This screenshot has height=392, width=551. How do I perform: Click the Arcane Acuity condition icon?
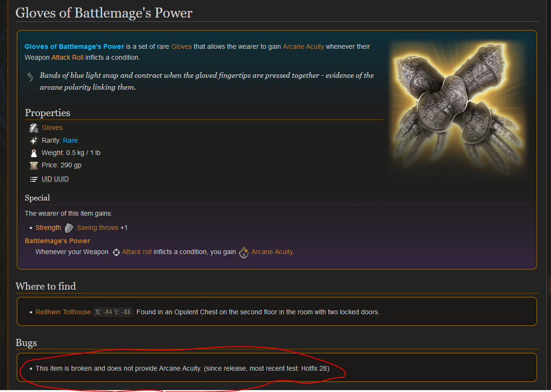pos(244,252)
